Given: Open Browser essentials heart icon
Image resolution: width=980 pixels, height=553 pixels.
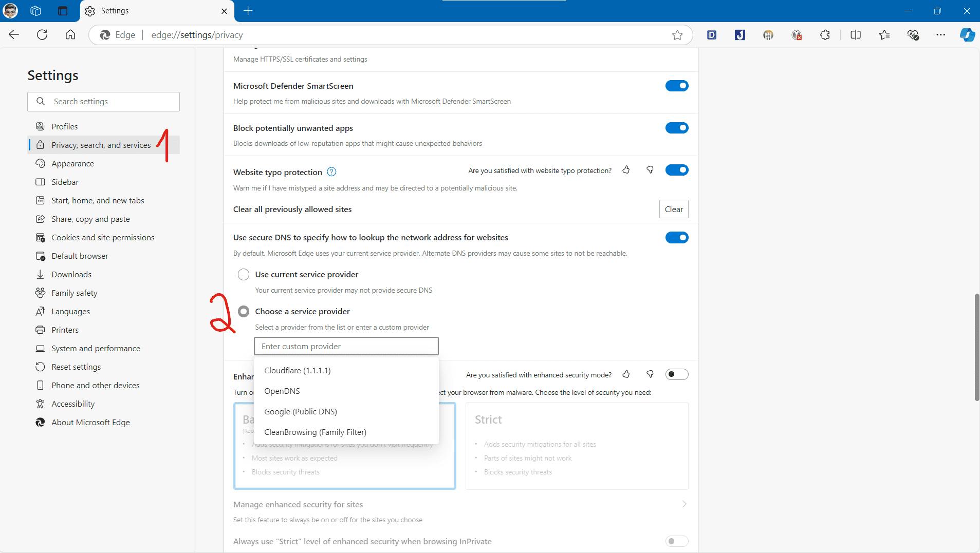Looking at the screenshot, I should (913, 35).
